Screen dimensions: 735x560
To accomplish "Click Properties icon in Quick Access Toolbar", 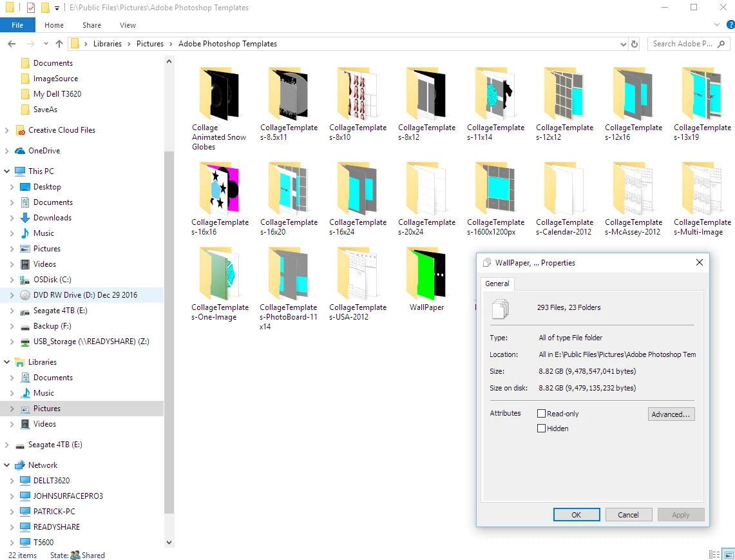I will pos(30,8).
